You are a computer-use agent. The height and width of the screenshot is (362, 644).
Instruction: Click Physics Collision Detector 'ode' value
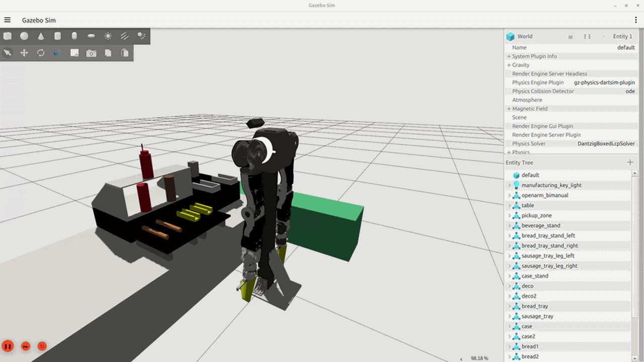(x=630, y=91)
